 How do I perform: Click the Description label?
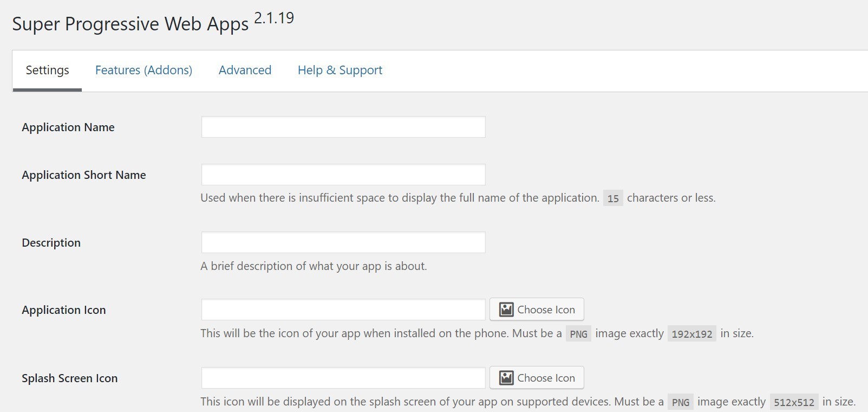click(x=51, y=243)
